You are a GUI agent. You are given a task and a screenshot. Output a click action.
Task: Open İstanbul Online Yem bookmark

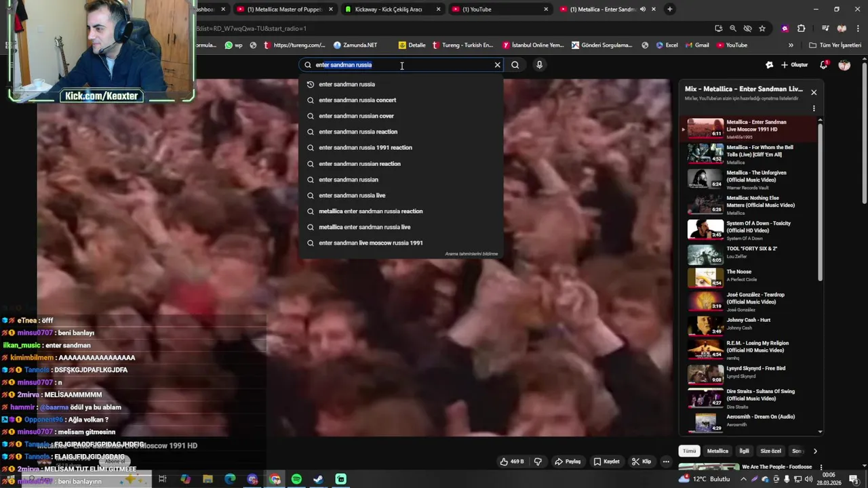pos(533,45)
